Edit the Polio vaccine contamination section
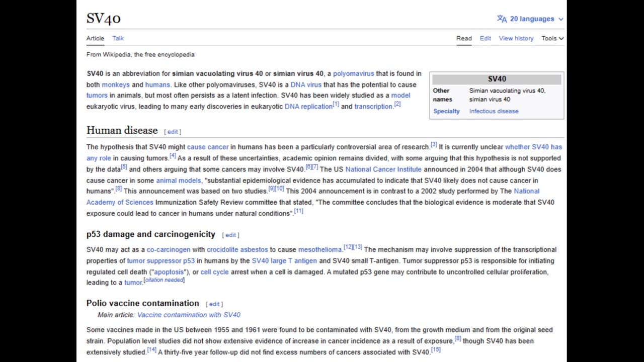 pos(214,304)
